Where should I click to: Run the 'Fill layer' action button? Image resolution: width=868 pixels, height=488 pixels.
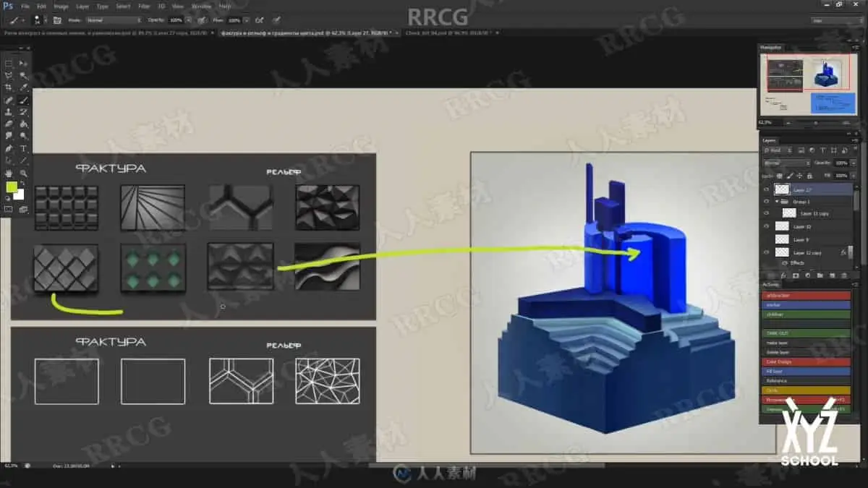807,371
